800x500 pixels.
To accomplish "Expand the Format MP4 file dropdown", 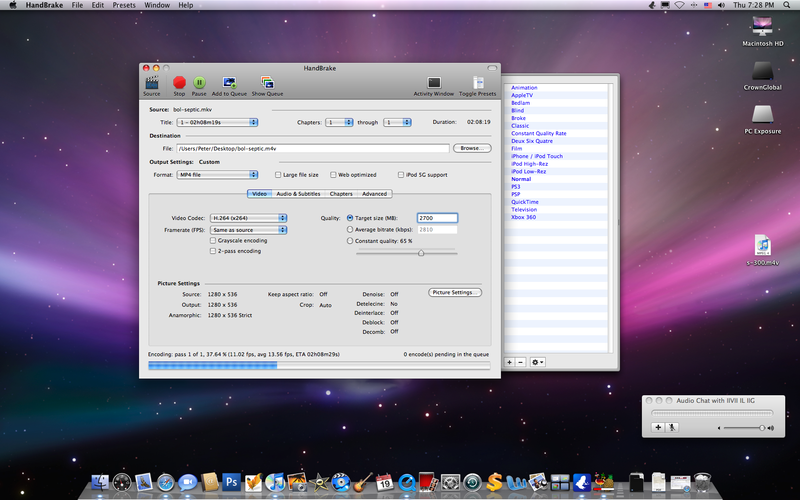I will 217,175.
